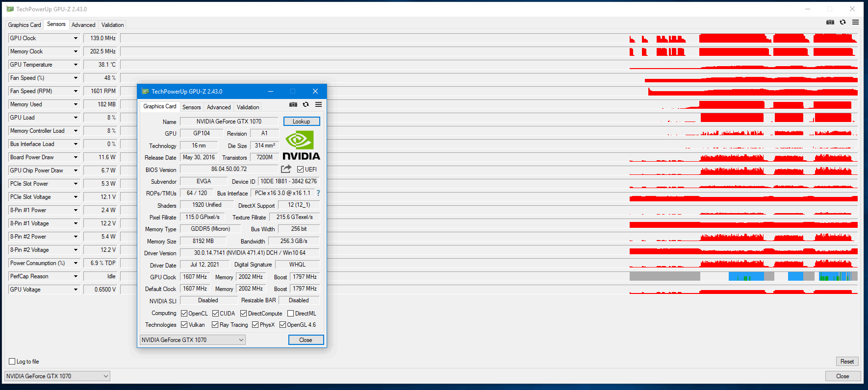Viewport: 868px width, 390px height.
Task: Open hamburger menu in front GPU-Z window
Action: point(319,104)
